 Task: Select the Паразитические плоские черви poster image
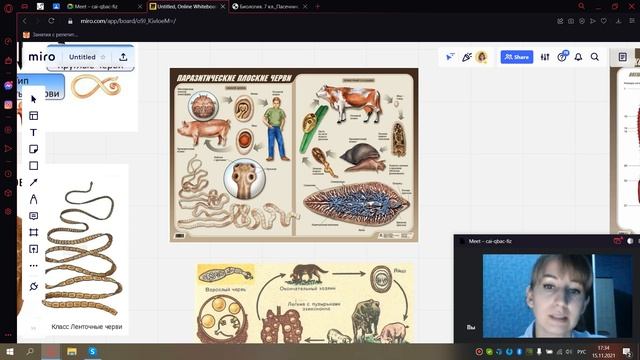(294, 155)
